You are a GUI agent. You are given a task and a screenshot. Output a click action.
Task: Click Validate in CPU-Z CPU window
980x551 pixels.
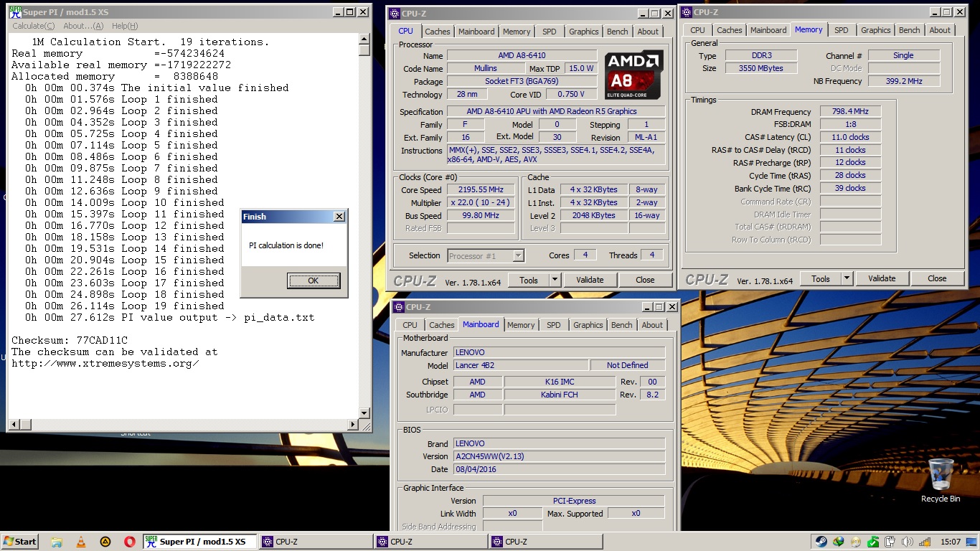[x=590, y=280]
